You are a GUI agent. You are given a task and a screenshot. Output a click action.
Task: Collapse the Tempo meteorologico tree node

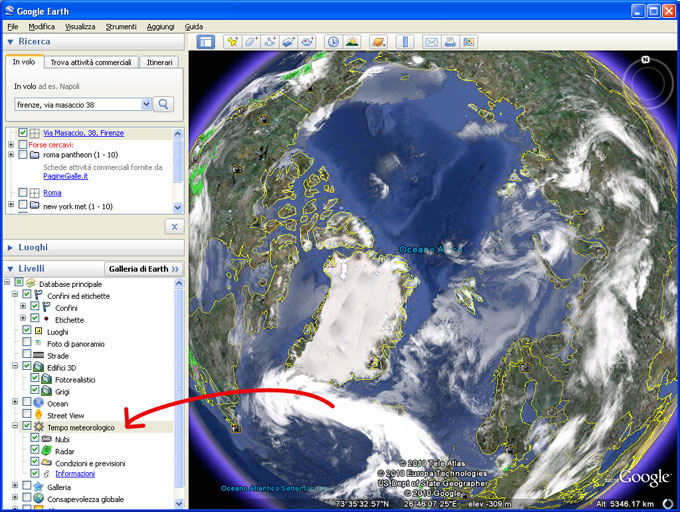coord(15,426)
